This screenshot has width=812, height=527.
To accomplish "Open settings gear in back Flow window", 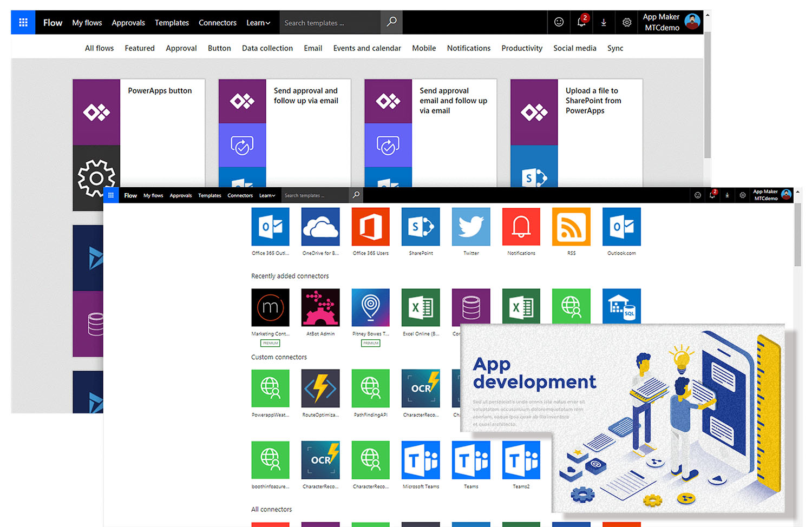I will click(627, 22).
